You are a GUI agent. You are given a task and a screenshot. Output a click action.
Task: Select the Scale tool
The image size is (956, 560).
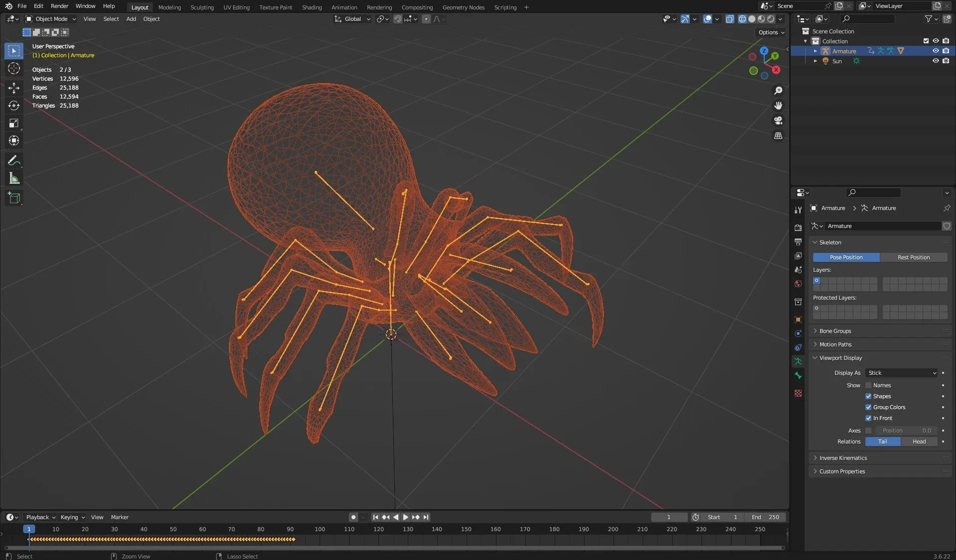(x=14, y=123)
